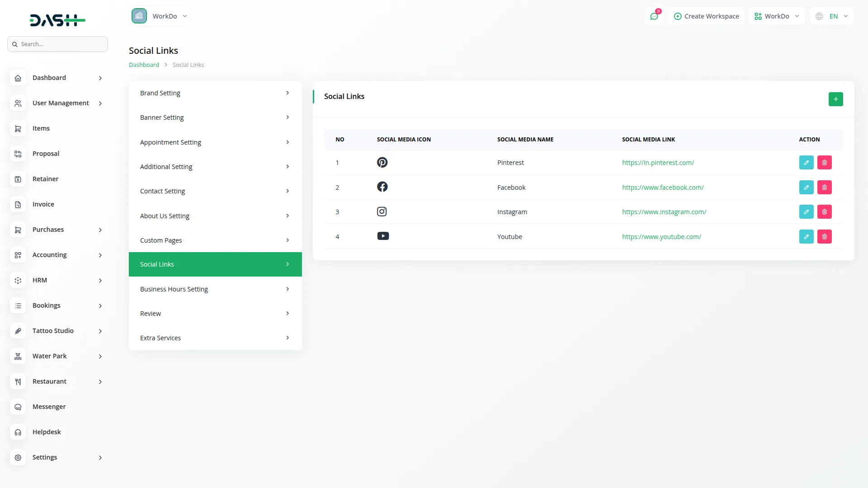Delete the Facebook social link
Image resolution: width=868 pixels, height=488 pixels.
824,188
